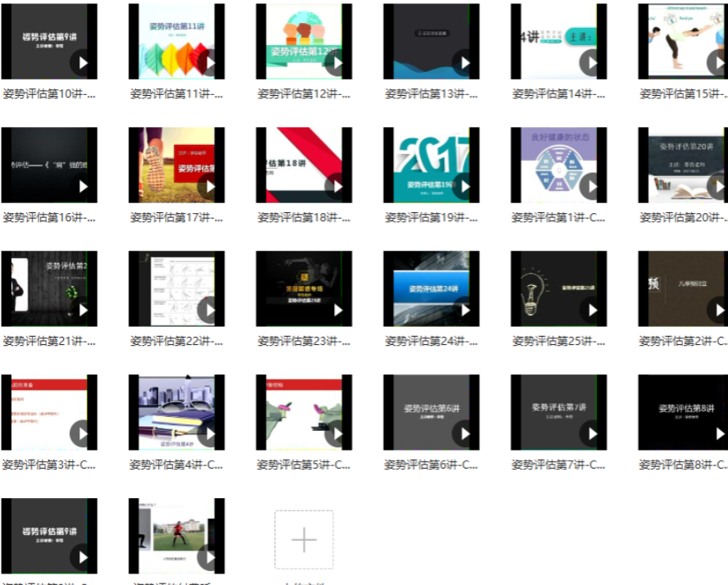Click play icon on 姿势评估第4讲 video

(x=210, y=433)
